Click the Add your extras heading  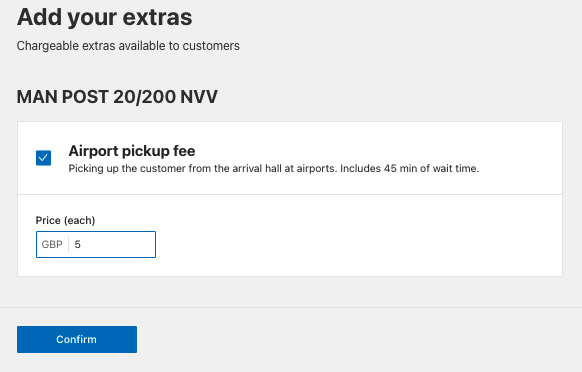click(x=105, y=17)
